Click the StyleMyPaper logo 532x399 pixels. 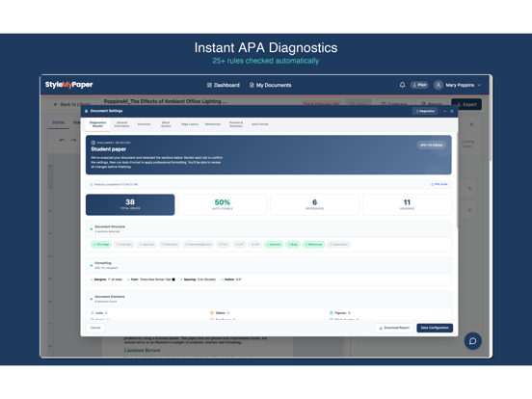[68, 85]
